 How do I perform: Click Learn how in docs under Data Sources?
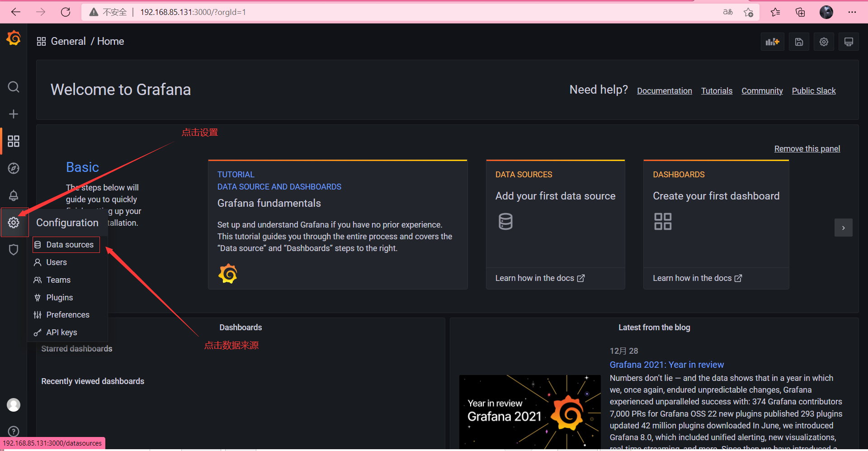click(x=540, y=278)
